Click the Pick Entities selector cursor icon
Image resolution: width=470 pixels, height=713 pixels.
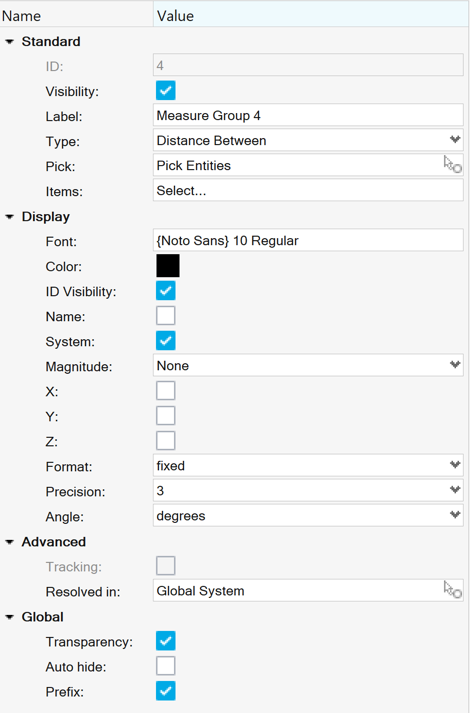point(453,165)
